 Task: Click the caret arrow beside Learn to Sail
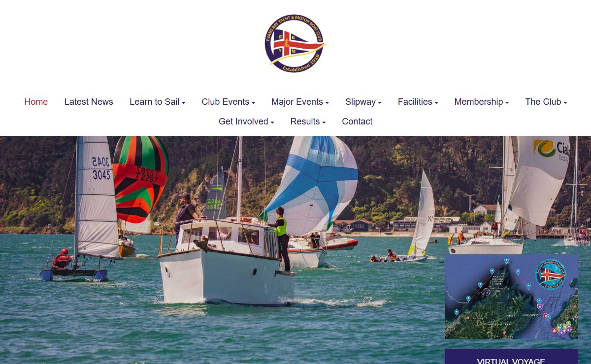point(183,103)
